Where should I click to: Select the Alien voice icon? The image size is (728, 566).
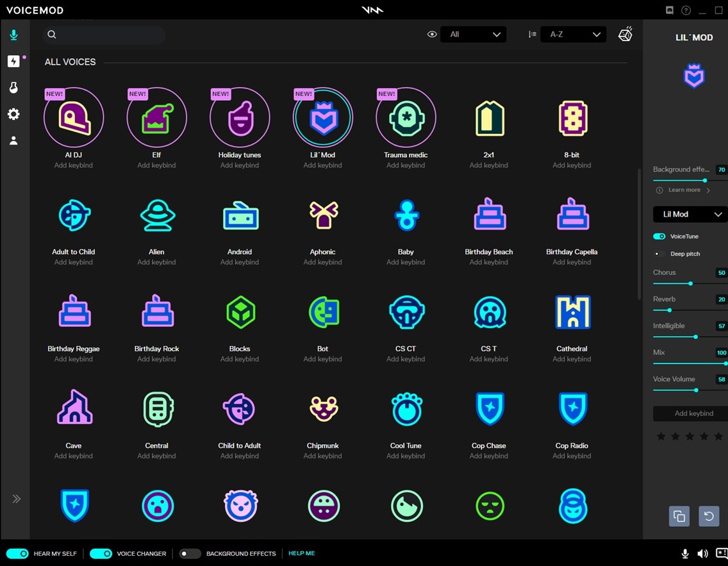[158, 215]
